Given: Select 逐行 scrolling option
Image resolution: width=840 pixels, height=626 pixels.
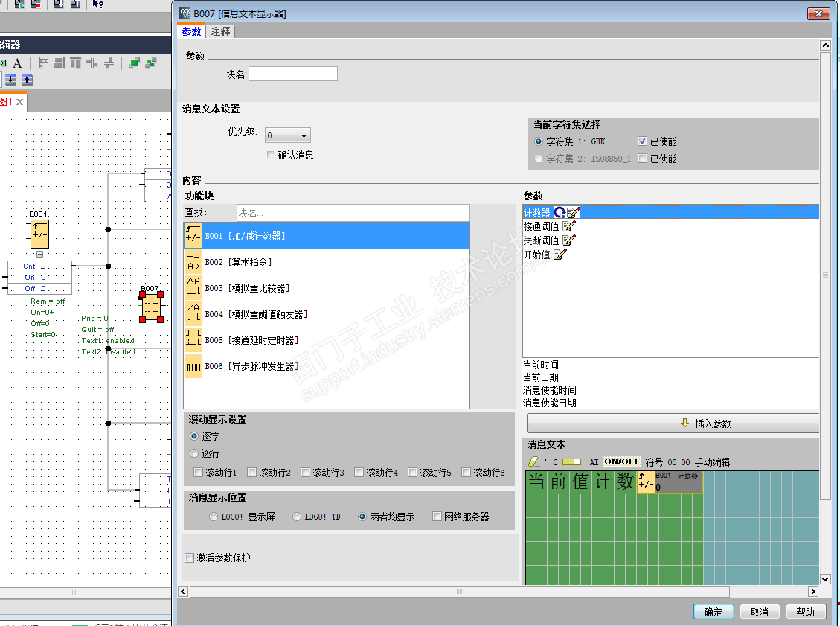Looking at the screenshot, I should click(194, 453).
